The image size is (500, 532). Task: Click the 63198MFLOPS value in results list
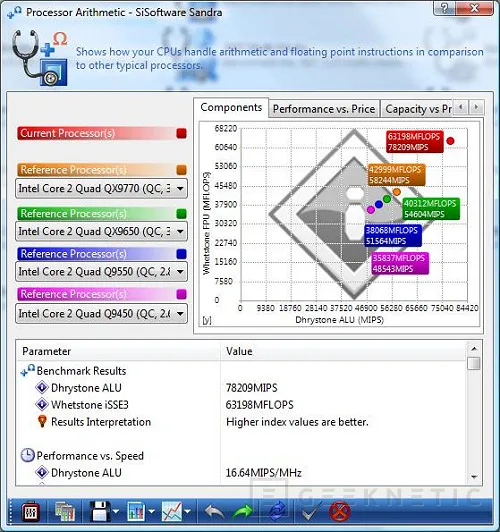pyautogui.click(x=259, y=405)
